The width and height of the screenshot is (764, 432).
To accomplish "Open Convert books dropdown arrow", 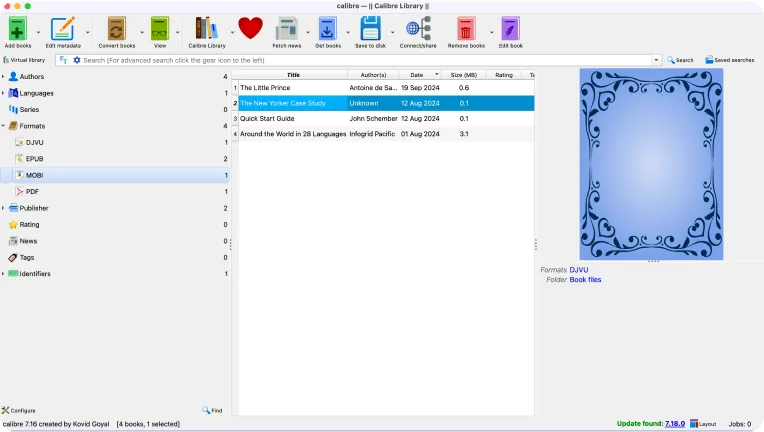I will tap(142, 33).
